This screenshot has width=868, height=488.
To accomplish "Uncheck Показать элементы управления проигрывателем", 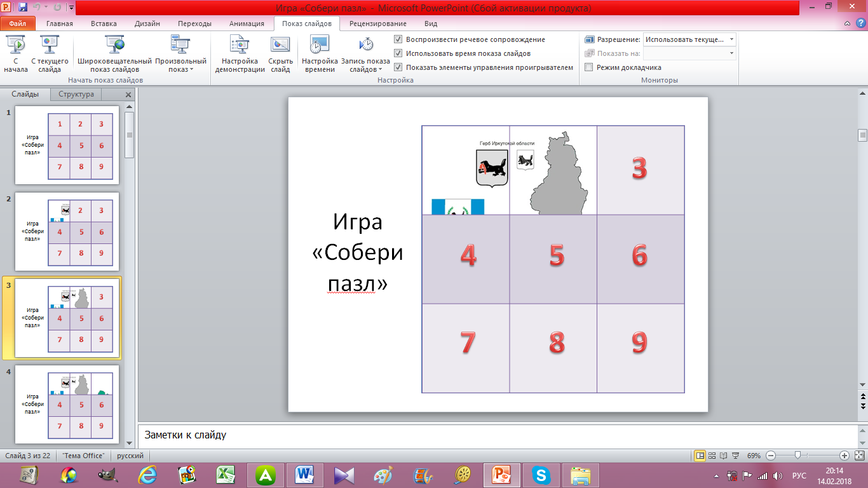I will click(398, 67).
